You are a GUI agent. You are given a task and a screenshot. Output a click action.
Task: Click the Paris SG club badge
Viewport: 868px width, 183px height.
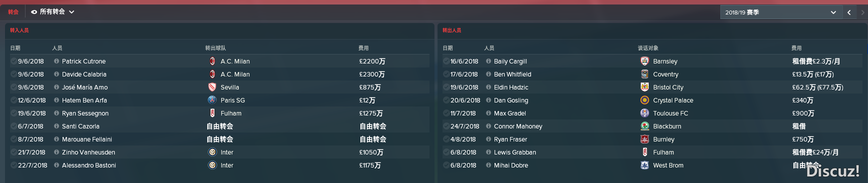point(212,100)
